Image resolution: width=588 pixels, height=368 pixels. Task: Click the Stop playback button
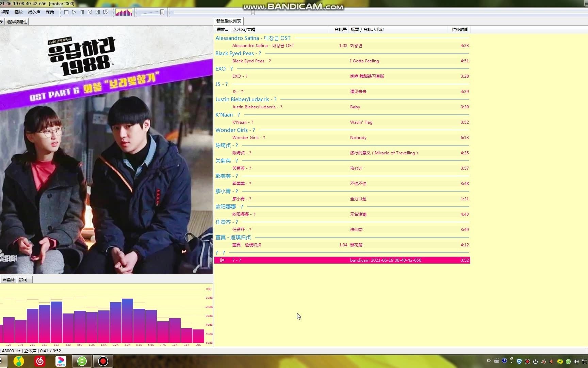(66, 12)
